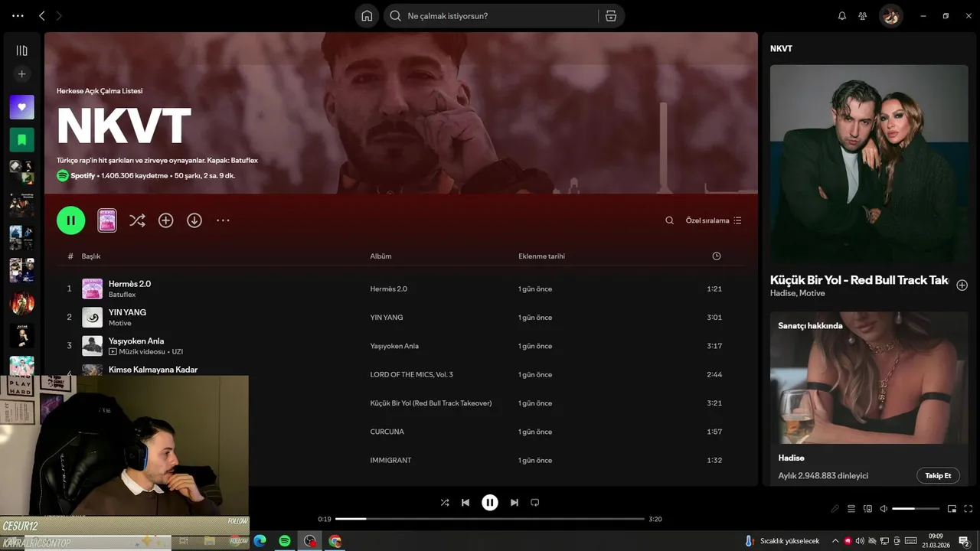Image resolution: width=980 pixels, height=551 pixels.
Task: Open Hadise, Motive artist line in panel
Action: [x=797, y=293]
